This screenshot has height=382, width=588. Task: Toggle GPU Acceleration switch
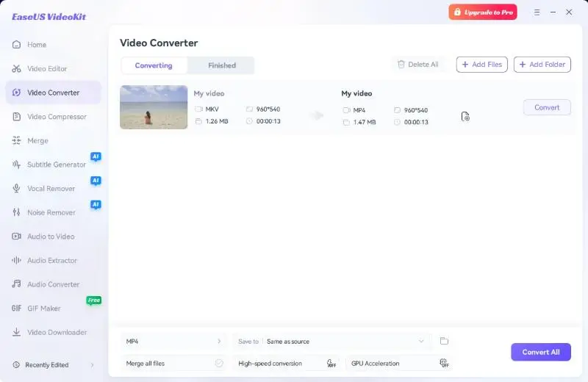point(444,363)
